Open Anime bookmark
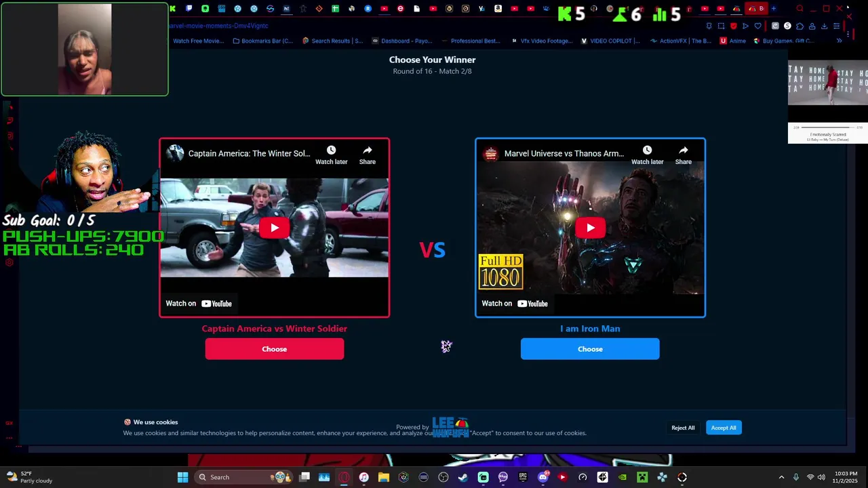The width and height of the screenshot is (868, 488). 733,41
